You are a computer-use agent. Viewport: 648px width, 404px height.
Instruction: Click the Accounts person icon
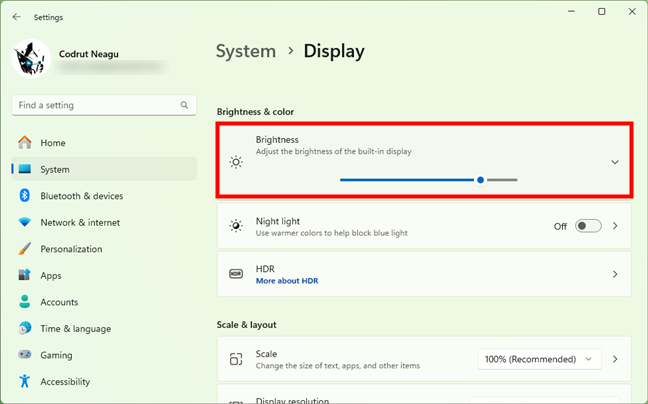[25, 302]
